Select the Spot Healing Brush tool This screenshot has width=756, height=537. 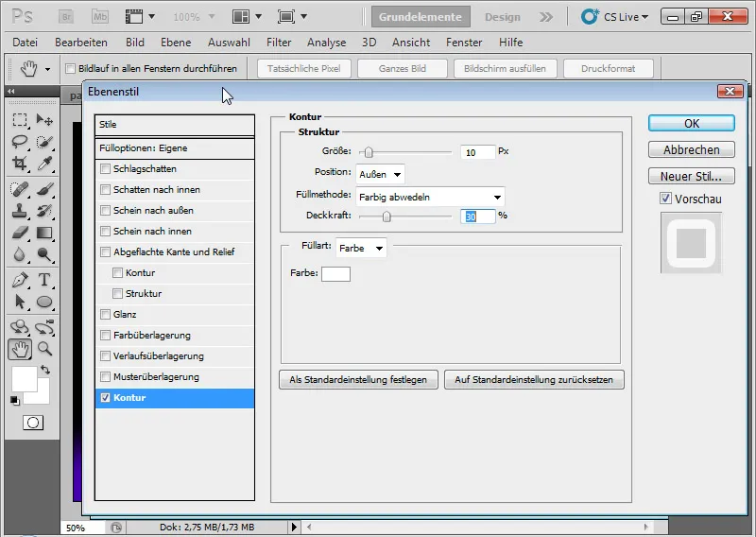click(x=20, y=189)
